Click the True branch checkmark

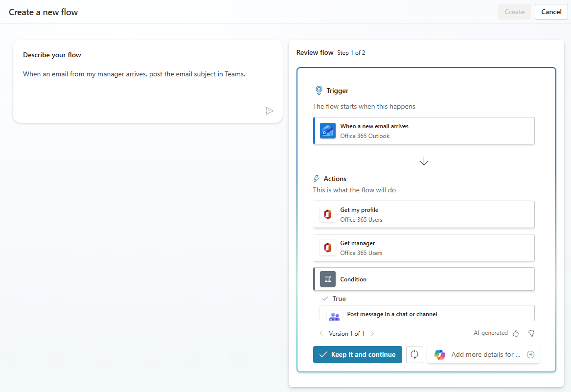325,299
